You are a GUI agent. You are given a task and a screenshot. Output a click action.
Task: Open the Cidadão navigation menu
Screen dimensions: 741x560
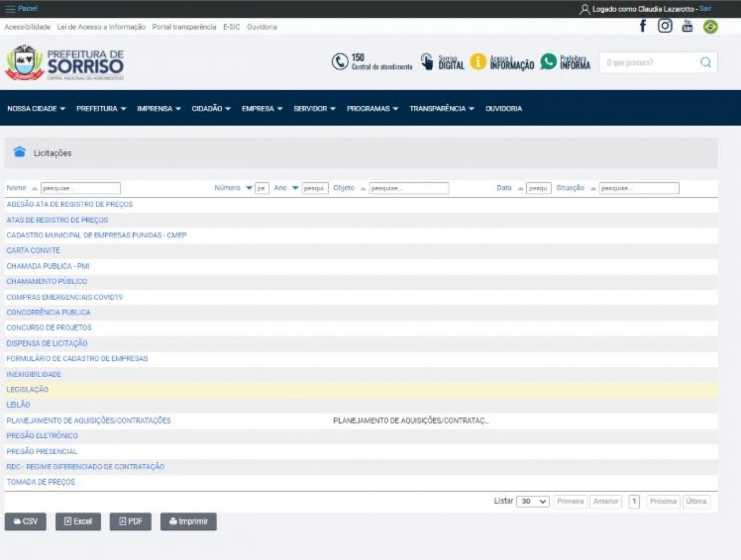[x=211, y=109]
